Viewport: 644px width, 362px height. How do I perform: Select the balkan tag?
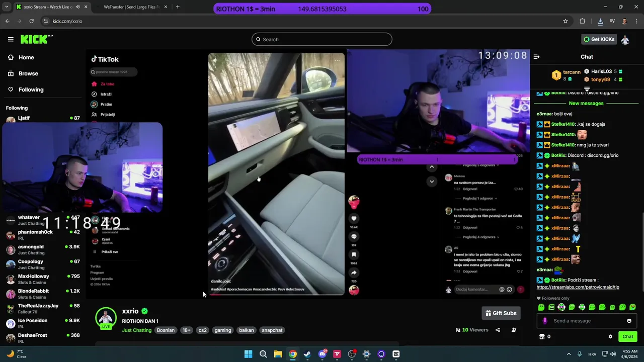(247, 330)
